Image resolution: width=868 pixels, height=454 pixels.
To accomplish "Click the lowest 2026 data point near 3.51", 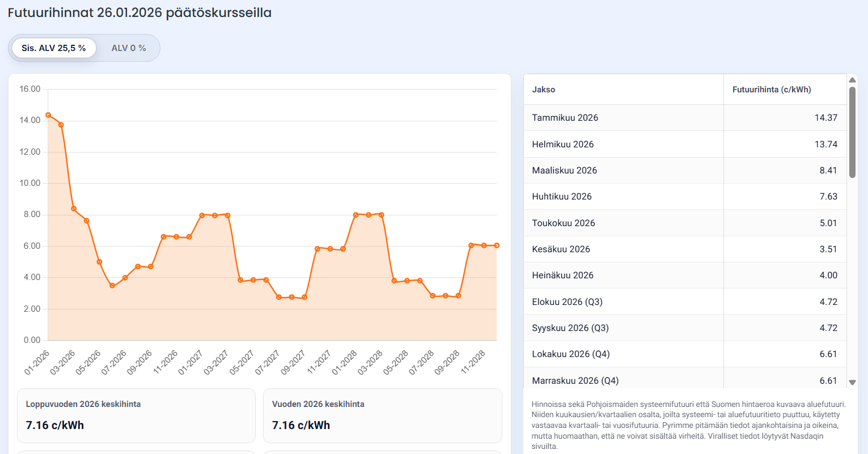I will [x=112, y=286].
